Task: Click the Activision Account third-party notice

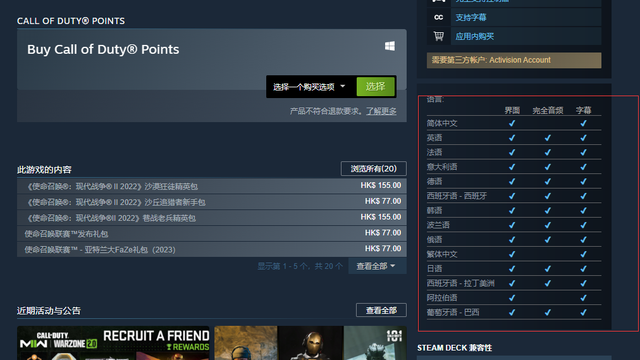Action: pos(514,60)
